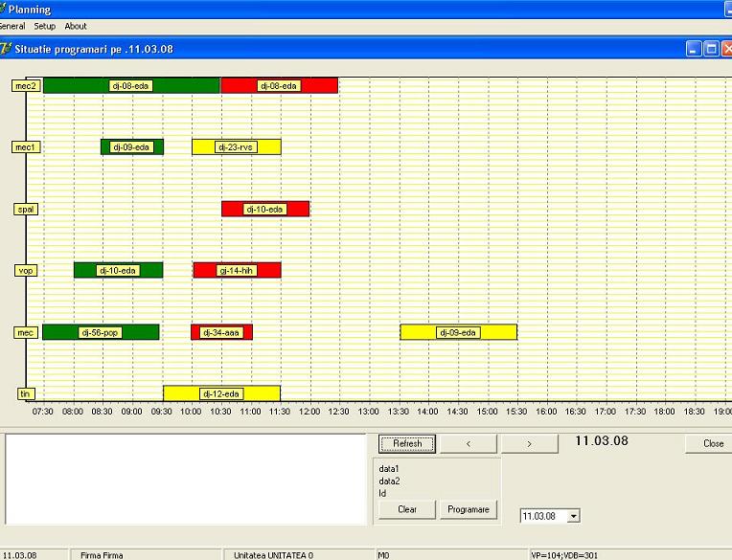
Task: Advance to next day with right arrow button
Action: tap(529, 444)
